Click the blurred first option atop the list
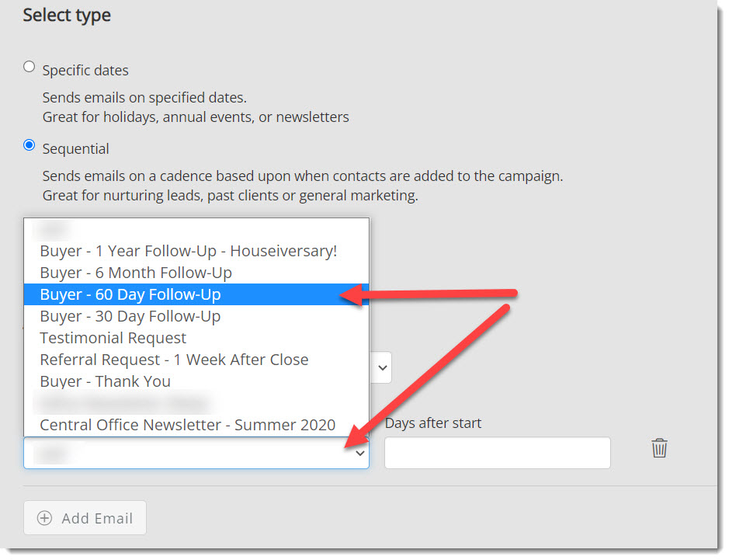The width and height of the screenshot is (729, 560). pyautogui.click(x=54, y=230)
